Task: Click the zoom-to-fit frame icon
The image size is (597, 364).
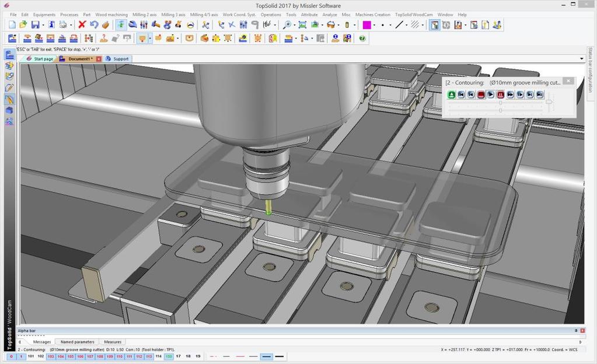Action: tap(302, 24)
